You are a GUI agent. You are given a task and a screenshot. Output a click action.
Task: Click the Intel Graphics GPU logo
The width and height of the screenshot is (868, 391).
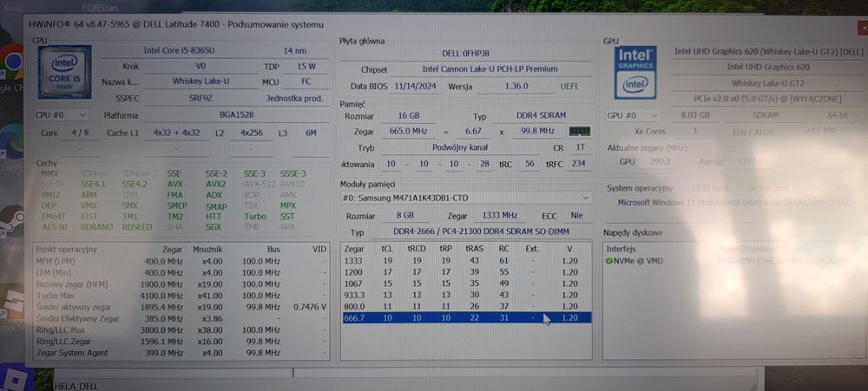pyautogui.click(x=635, y=73)
